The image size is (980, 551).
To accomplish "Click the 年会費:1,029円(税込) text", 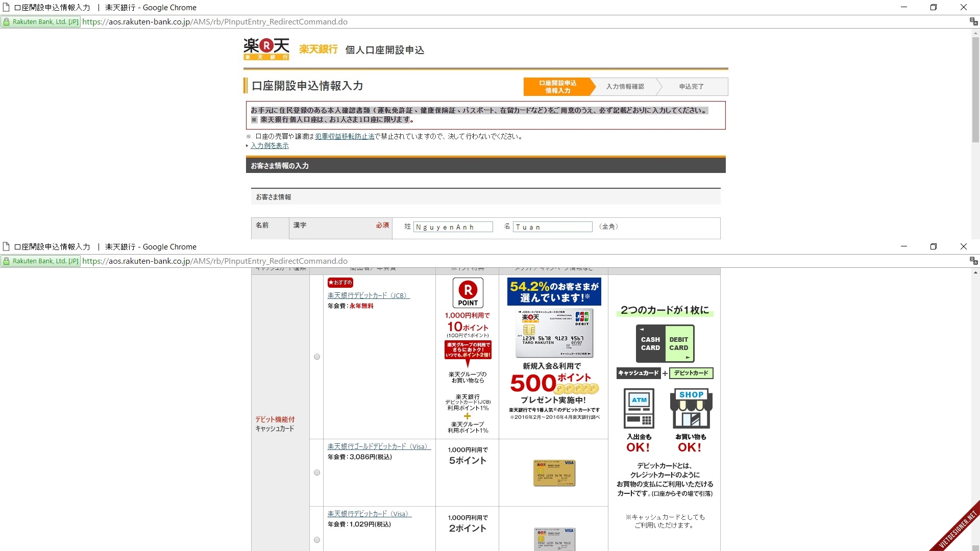I will [359, 524].
